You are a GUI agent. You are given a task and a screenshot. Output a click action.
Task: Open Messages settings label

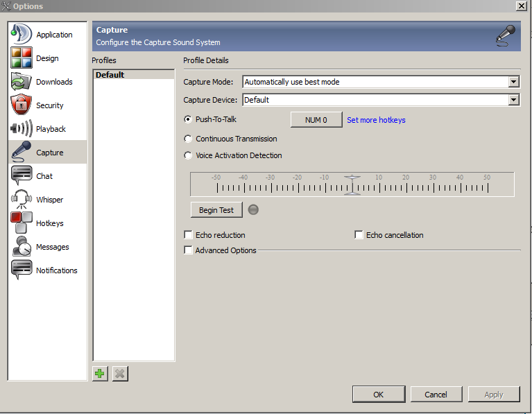pos(52,247)
